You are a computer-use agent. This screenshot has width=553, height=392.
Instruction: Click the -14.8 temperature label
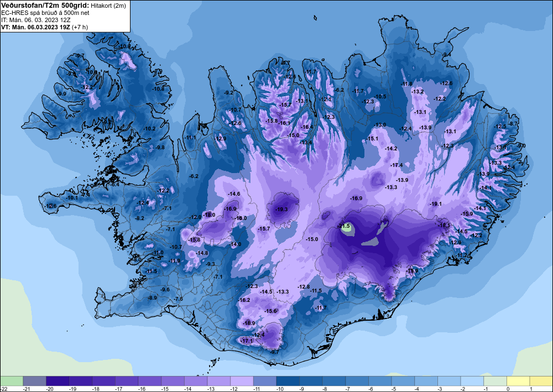[202, 253]
